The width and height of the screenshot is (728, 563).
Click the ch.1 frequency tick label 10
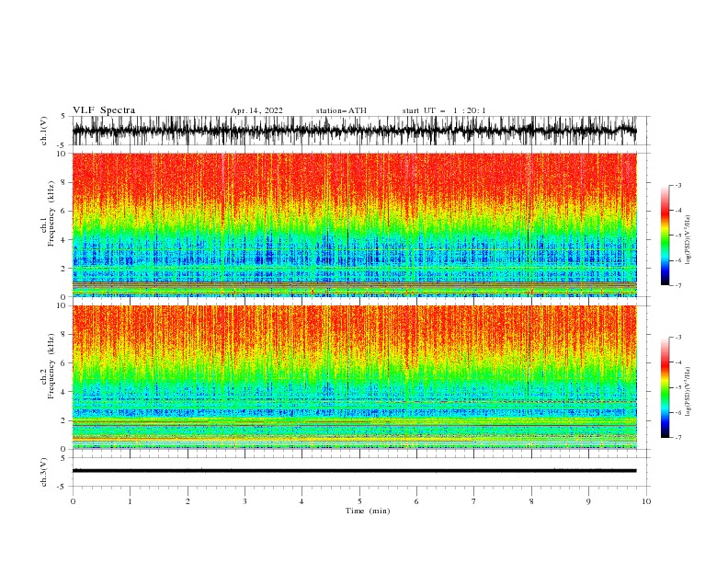point(62,154)
